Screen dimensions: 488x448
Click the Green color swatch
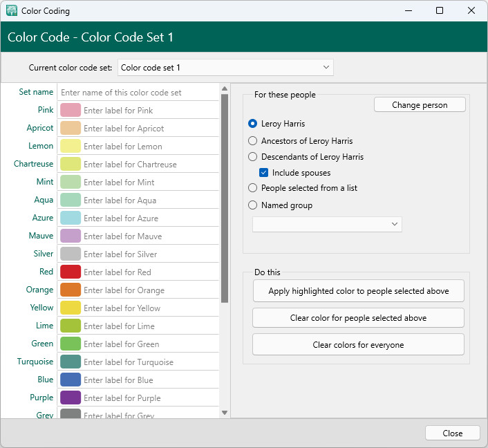click(x=71, y=344)
